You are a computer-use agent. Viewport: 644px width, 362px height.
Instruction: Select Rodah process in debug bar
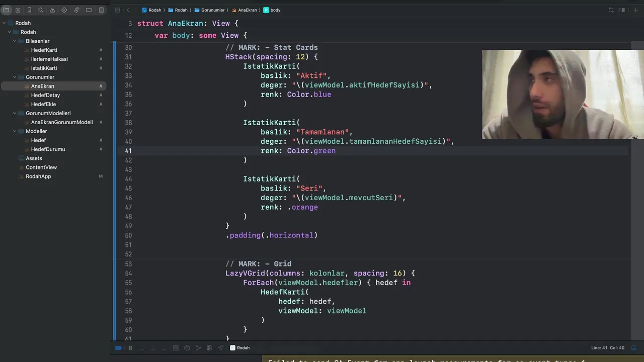click(x=240, y=348)
